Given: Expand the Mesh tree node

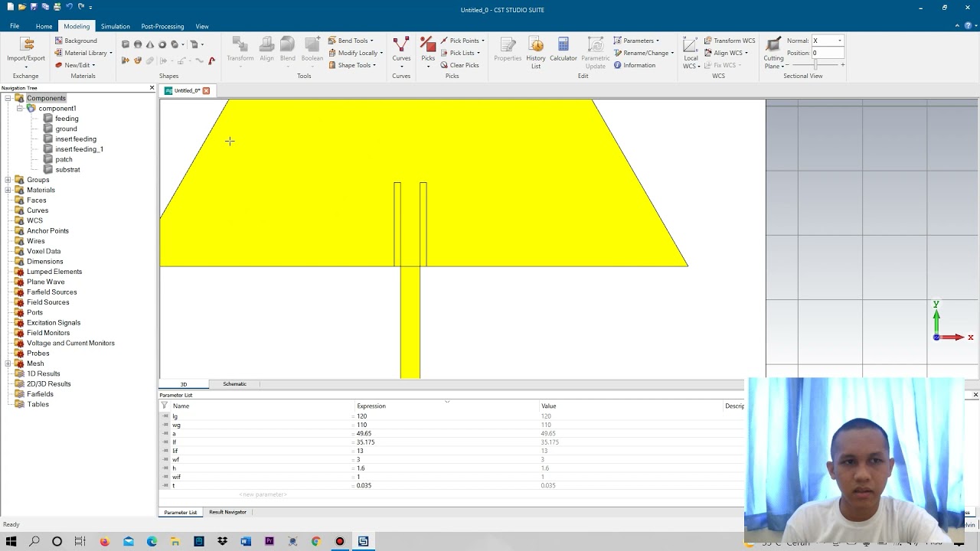Looking at the screenshot, I should pyautogui.click(x=8, y=364).
